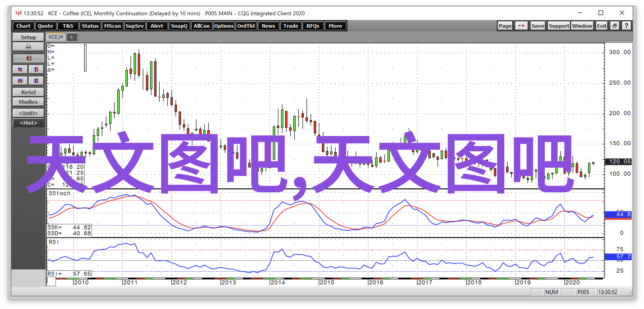Open the T&S window
This screenshot has height=309, width=644.
click(x=68, y=26)
